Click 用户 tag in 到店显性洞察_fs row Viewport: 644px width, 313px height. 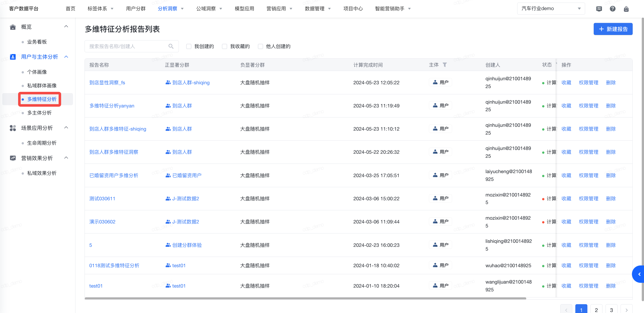pyautogui.click(x=440, y=83)
